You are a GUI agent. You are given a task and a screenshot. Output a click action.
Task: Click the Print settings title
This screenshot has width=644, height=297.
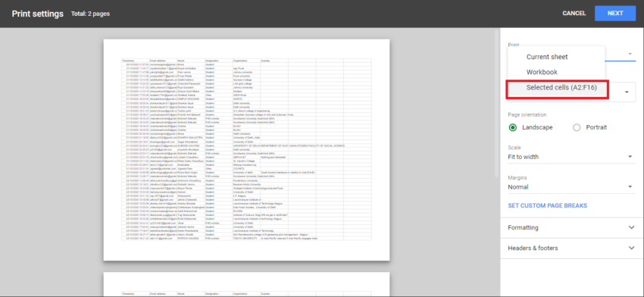(38, 14)
